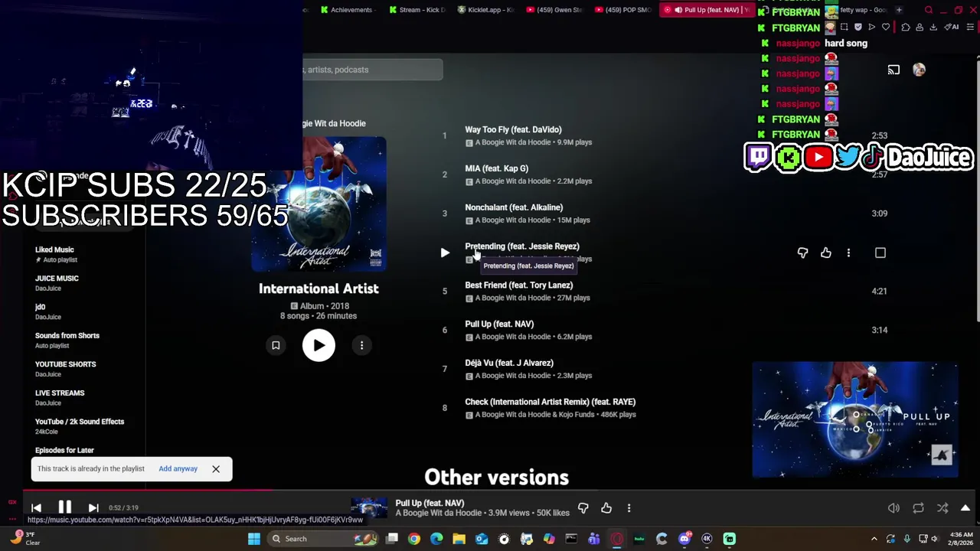The width and height of the screenshot is (980, 551).
Task: Open YouTube / 2k Sound Effects playlist
Action: click(x=80, y=426)
